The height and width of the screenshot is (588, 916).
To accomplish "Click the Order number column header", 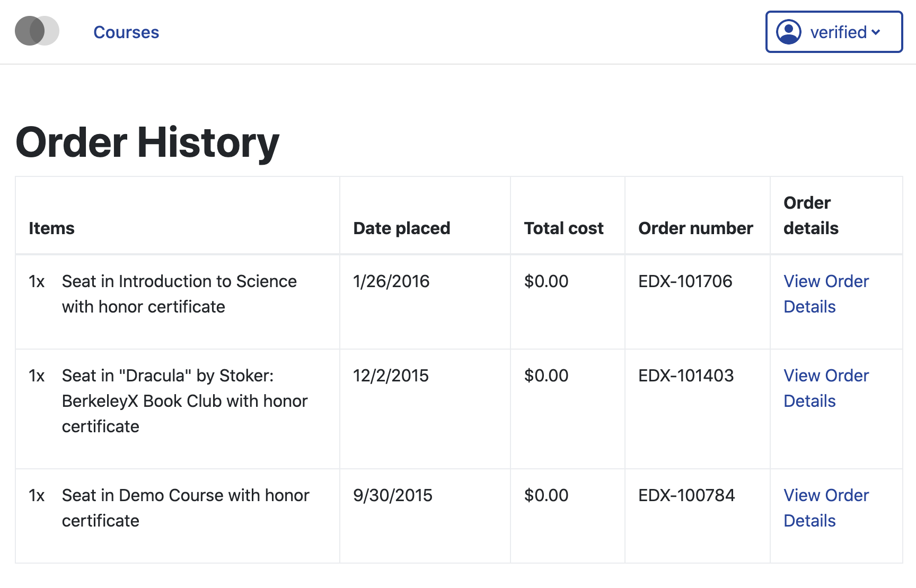I will coord(695,228).
